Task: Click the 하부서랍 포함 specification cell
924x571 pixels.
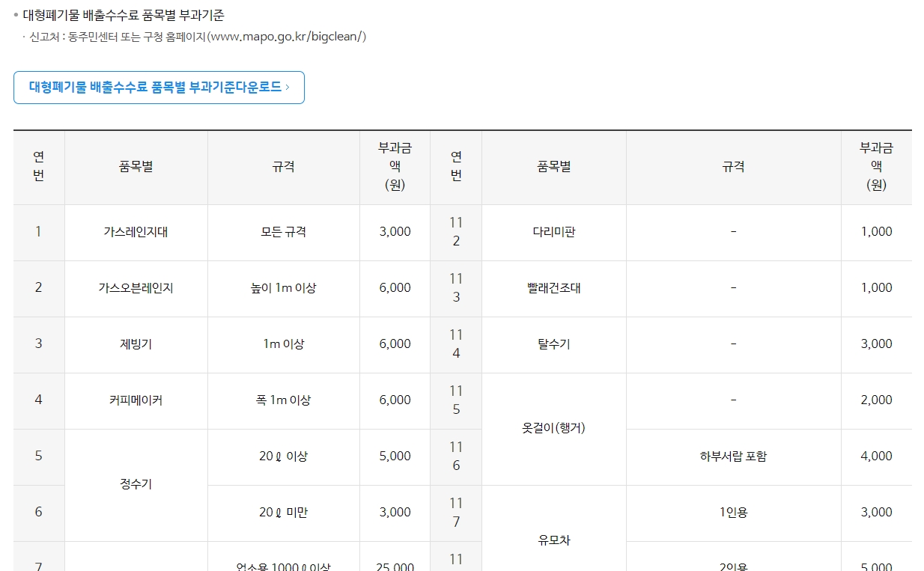Action: click(x=734, y=457)
